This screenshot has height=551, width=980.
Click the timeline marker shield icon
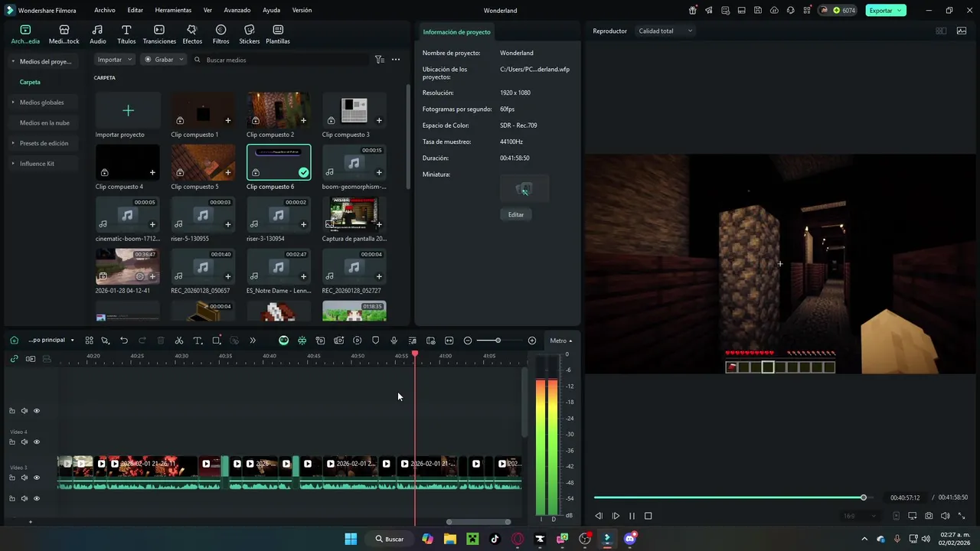point(375,341)
